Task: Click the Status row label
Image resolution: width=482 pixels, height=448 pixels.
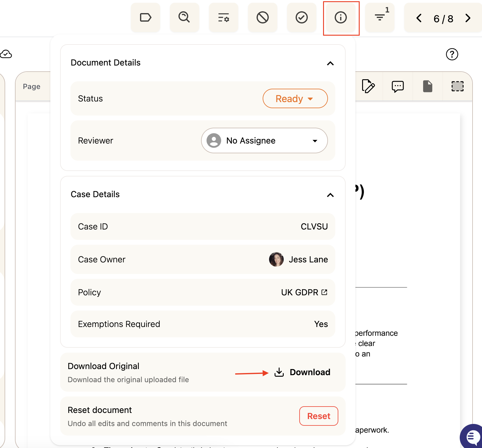Action: (90, 98)
